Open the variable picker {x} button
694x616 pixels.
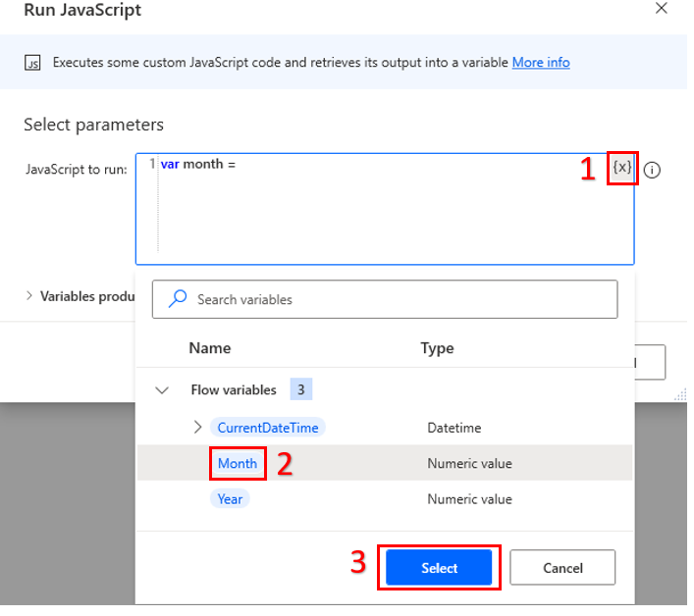[x=622, y=168]
